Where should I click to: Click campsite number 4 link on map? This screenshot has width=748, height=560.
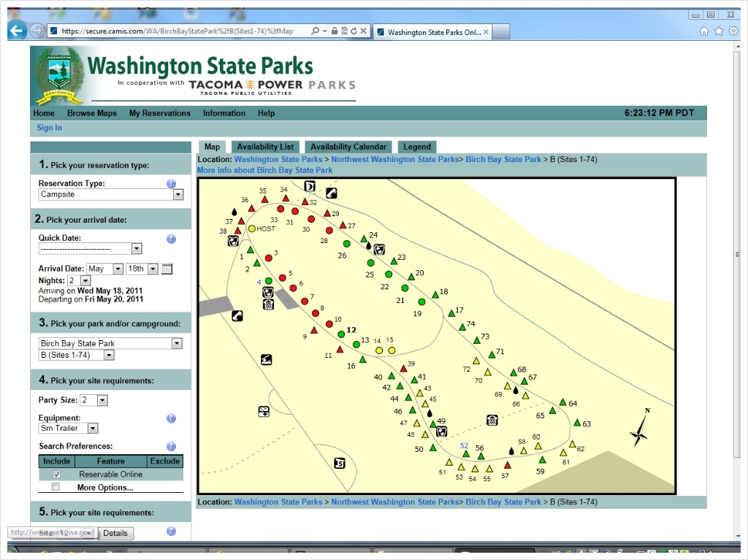(x=259, y=282)
